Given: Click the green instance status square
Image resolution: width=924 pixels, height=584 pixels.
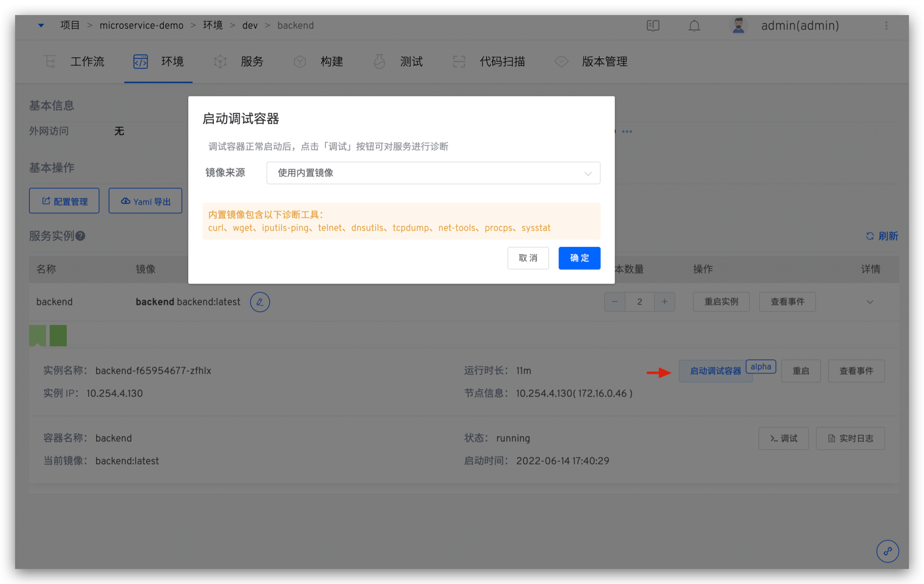Looking at the screenshot, I should (58, 335).
